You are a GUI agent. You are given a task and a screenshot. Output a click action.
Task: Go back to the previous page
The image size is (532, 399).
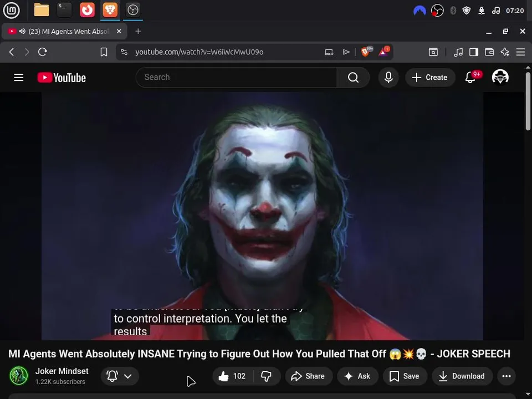point(12,52)
